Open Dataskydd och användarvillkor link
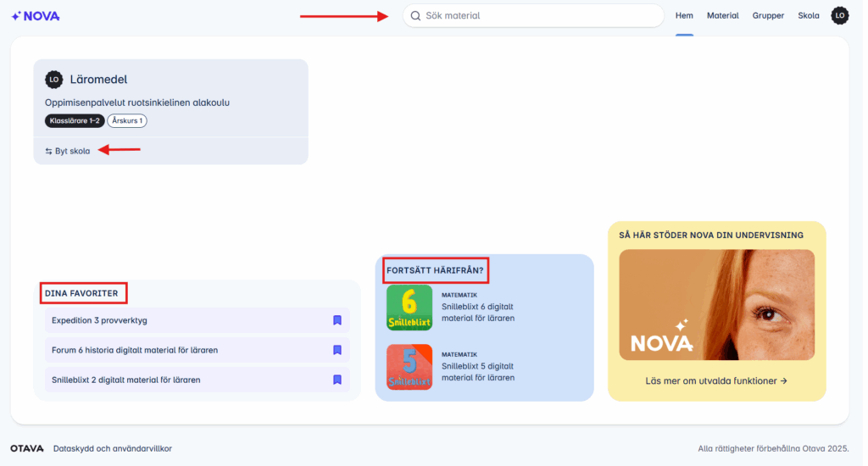The height and width of the screenshot is (466, 868). tap(113, 449)
